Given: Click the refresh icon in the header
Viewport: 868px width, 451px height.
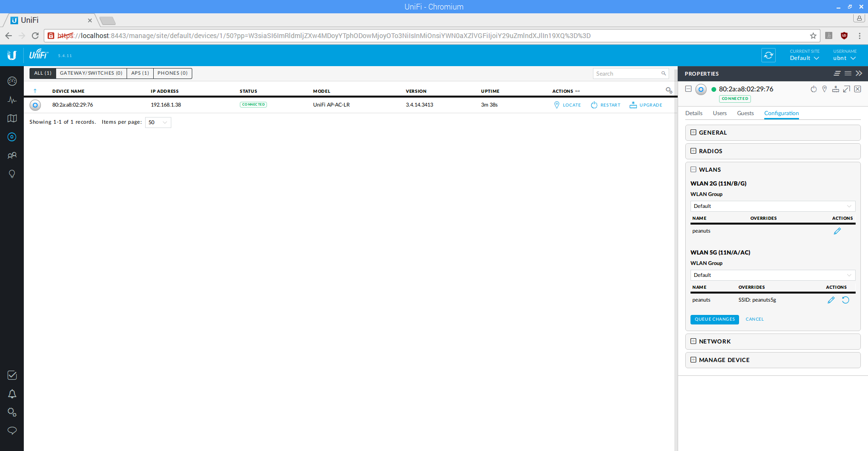Looking at the screenshot, I should [768, 55].
